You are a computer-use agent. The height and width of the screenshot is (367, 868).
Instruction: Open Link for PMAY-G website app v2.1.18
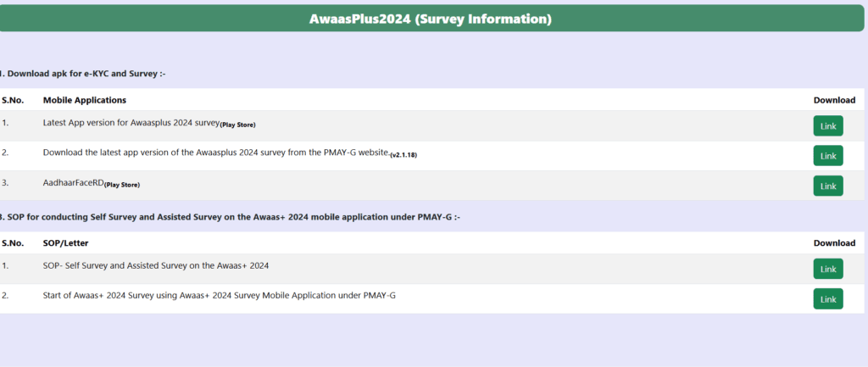(x=828, y=156)
